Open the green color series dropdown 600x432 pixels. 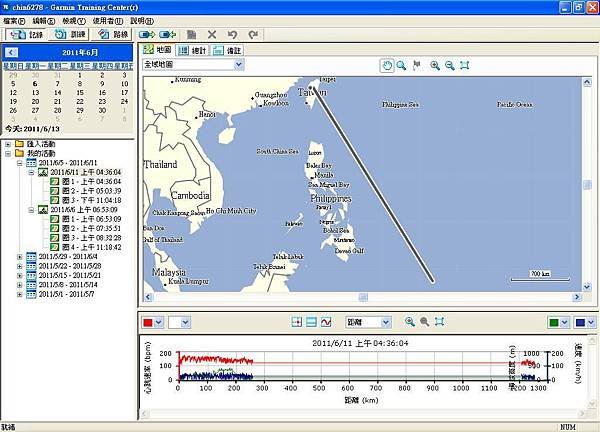[x=559, y=322]
